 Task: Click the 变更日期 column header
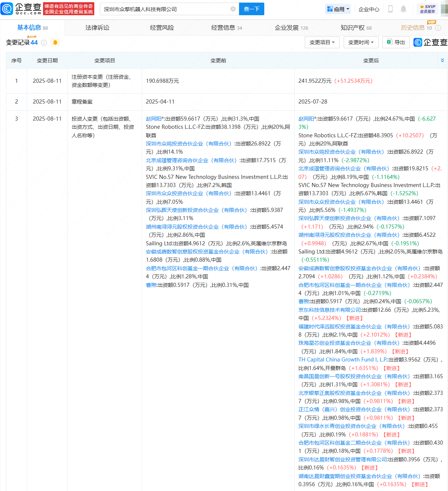pos(47,60)
